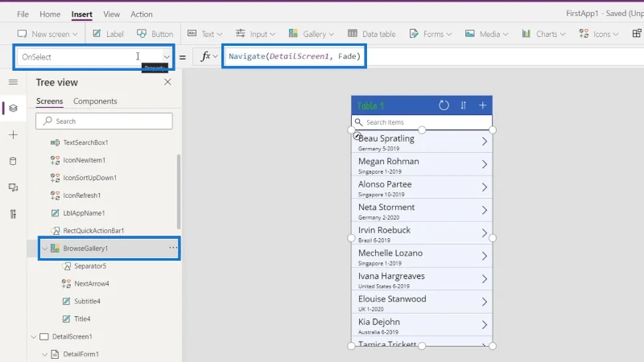Open BrowseGallery1 more options ellipsis
The width and height of the screenshot is (644, 362).
[x=173, y=248]
